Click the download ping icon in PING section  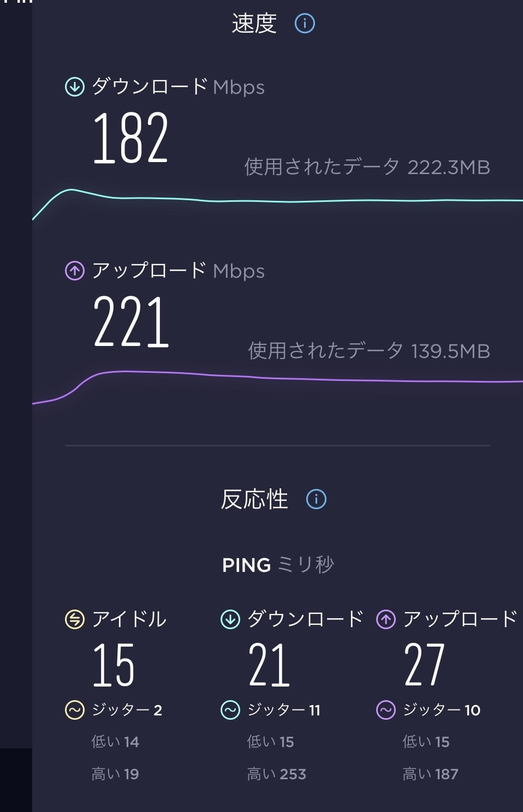230,619
